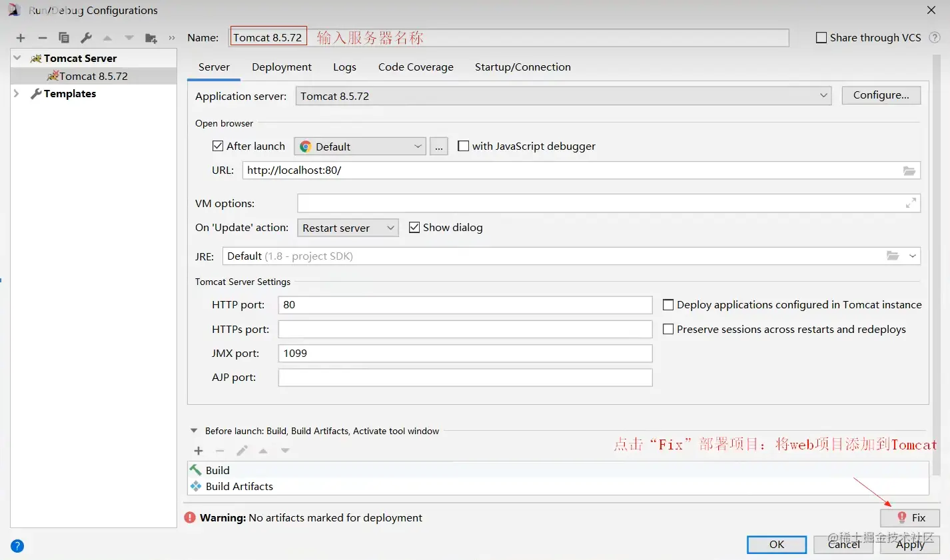The height and width of the screenshot is (560, 950).
Task: Expand Templates tree node
Action: (x=17, y=93)
